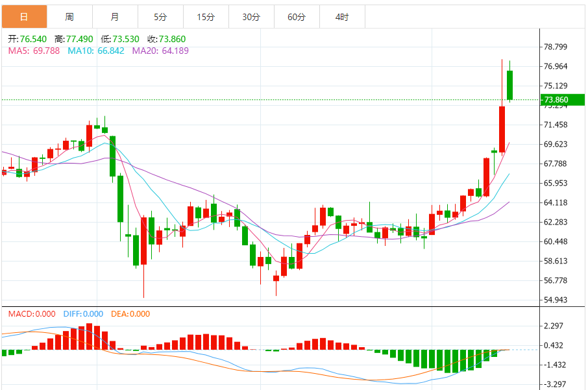The image size is (588, 390).
Task: Click the 76.964 price axis label
Action: pos(556,66)
